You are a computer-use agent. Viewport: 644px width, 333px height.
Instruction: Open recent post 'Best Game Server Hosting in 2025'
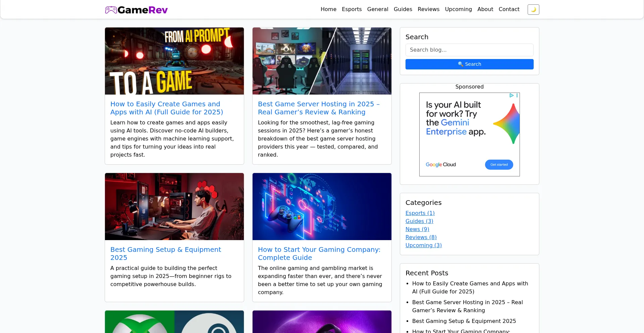(x=467, y=307)
